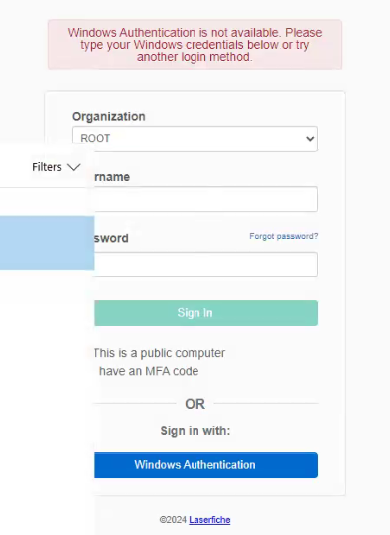Click the partially hidden Username label
Image resolution: width=390 pixels, height=535 pixels.
tap(112, 177)
